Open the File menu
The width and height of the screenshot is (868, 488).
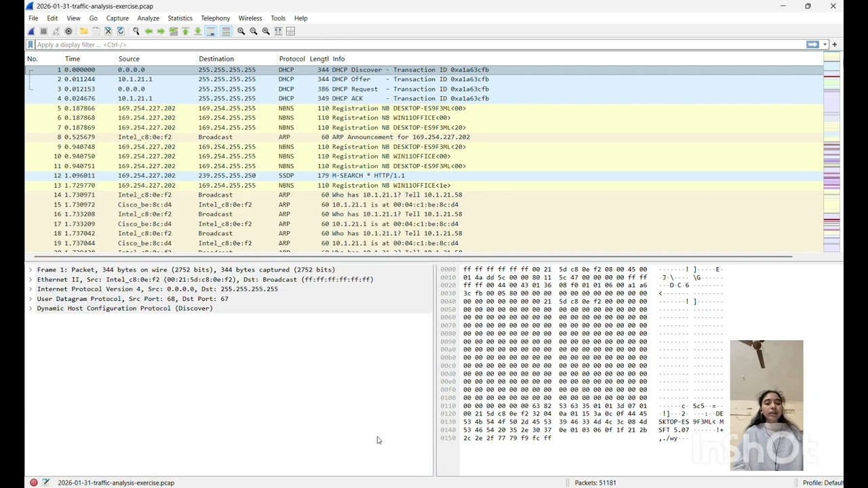(x=33, y=18)
